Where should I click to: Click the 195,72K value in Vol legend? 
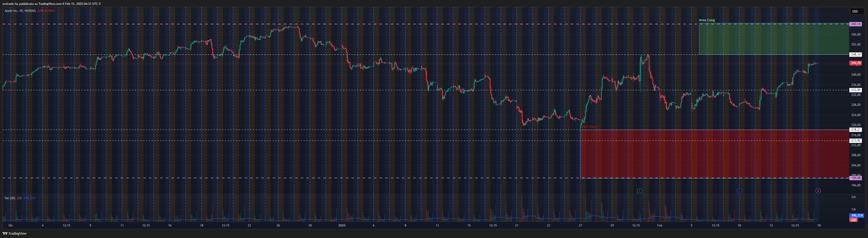29,198
